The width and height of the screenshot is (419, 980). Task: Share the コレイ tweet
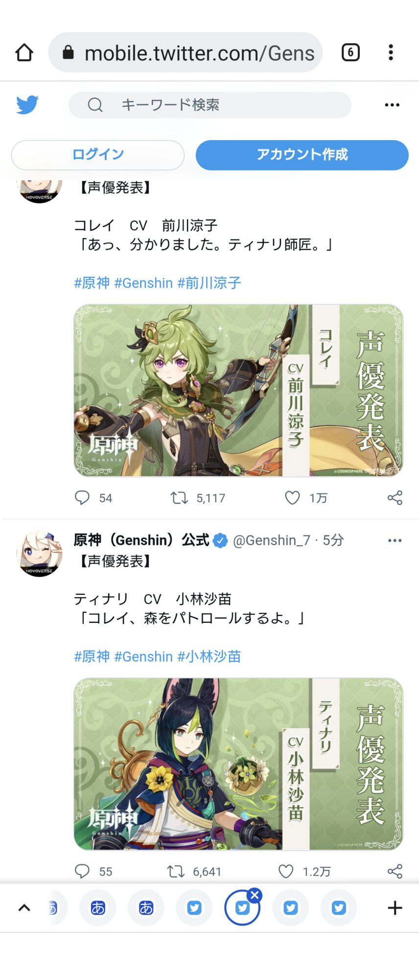[x=395, y=498]
